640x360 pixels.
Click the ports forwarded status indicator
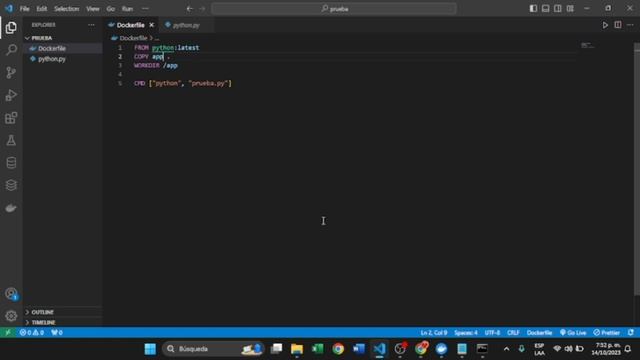57,333
